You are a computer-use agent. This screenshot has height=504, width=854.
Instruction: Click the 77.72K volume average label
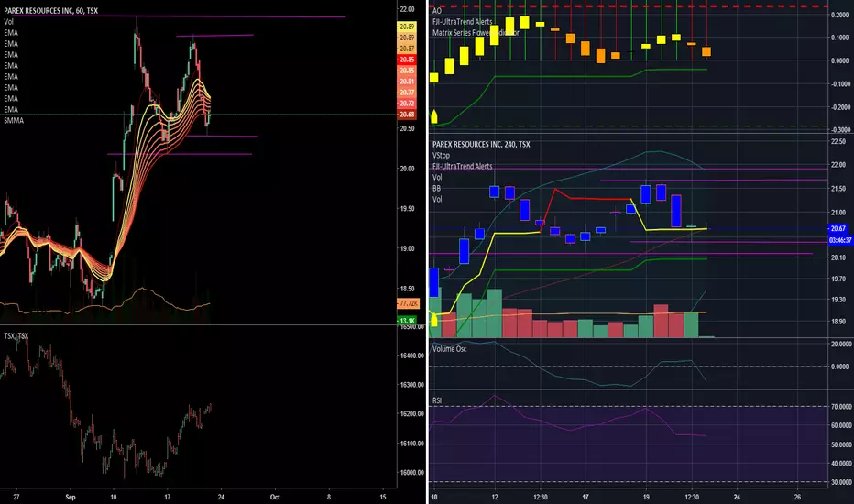click(x=408, y=303)
